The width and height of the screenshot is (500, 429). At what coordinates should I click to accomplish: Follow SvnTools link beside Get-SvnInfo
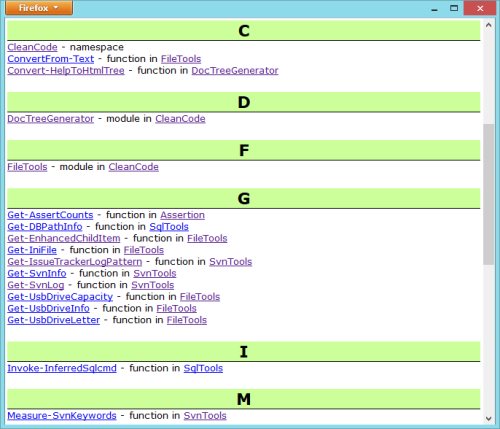(155, 273)
